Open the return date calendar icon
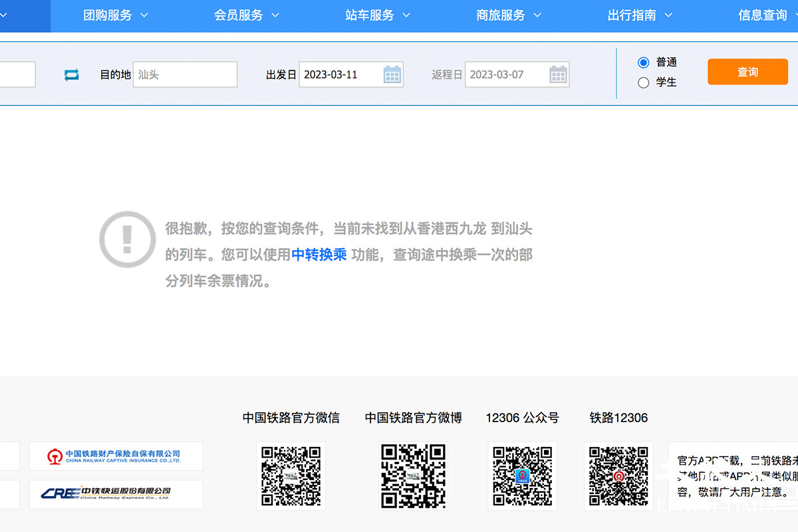 (x=558, y=74)
